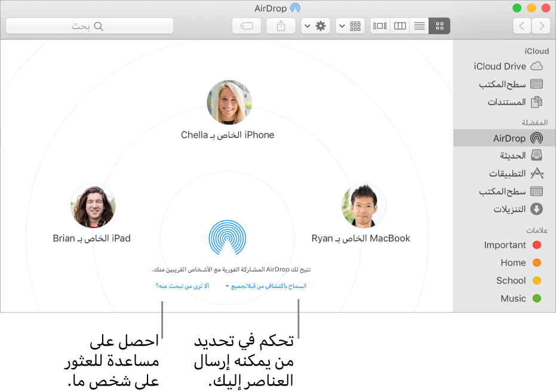Image resolution: width=556 pixels, height=392 pixels.
Task: Click the المستندات documents icon
Action: 536,102
